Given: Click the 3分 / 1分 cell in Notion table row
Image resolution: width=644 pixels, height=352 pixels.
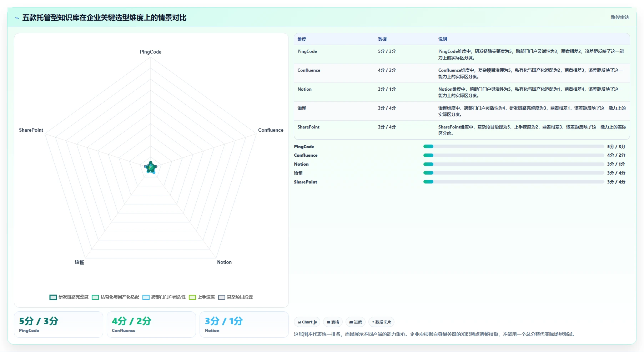Looking at the screenshot, I should 387,89.
